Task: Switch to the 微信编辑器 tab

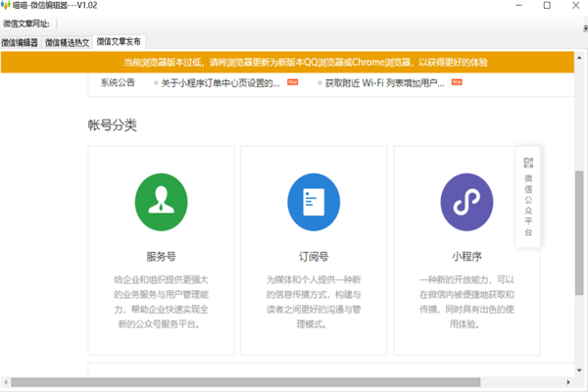Action: (21, 42)
